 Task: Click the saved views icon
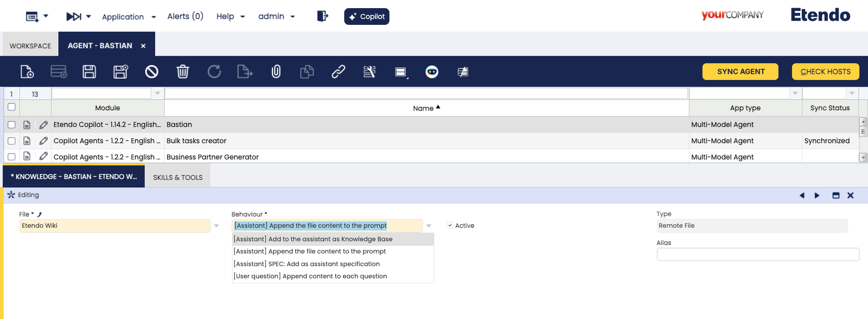tap(401, 72)
